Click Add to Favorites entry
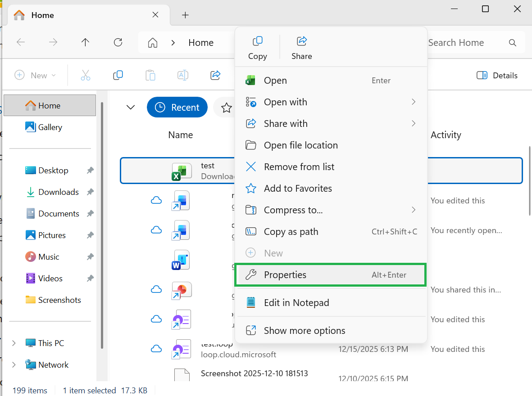The image size is (532, 396). click(331, 188)
